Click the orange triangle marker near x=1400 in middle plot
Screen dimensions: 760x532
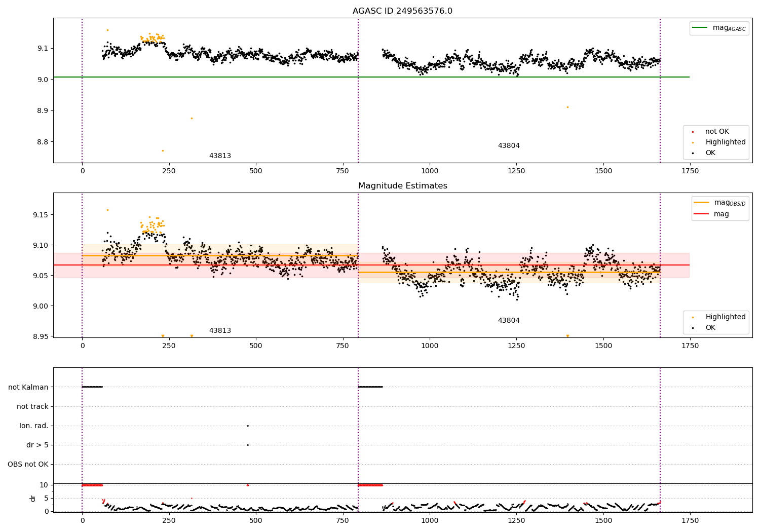pyautogui.click(x=567, y=336)
